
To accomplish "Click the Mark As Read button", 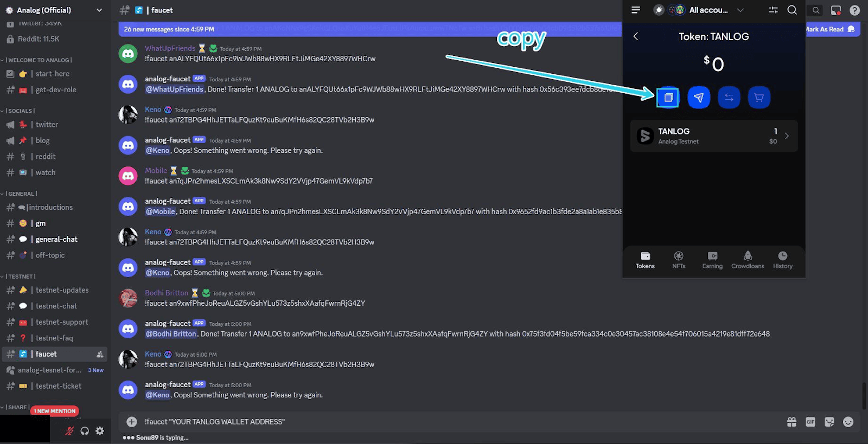I will [831, 29].
